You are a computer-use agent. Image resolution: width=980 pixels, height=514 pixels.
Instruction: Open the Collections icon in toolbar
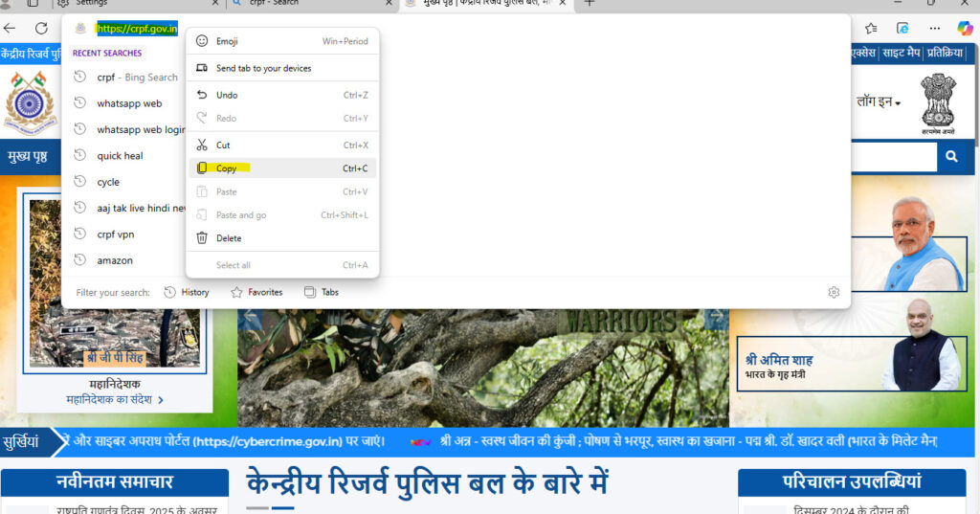[902, 28]
